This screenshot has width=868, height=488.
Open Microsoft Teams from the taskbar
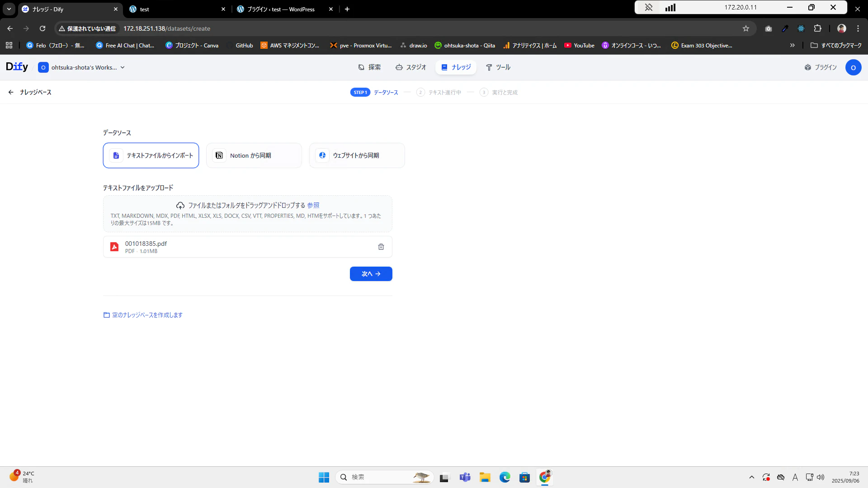(465, 477)
